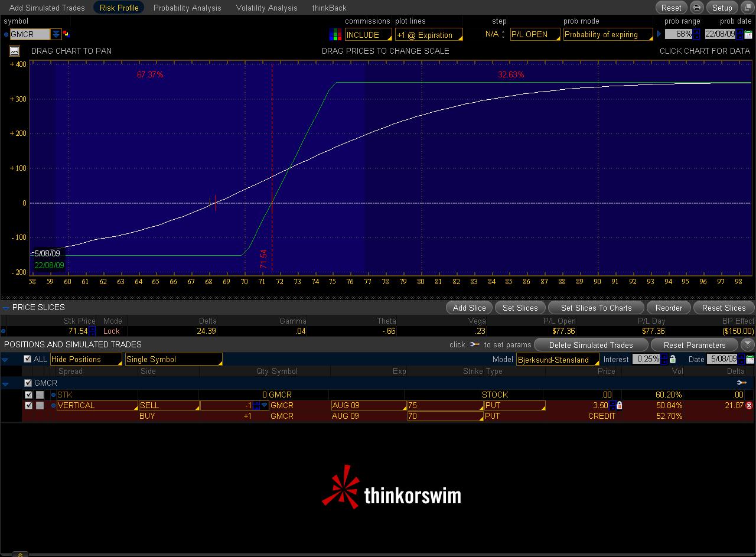Click the Reset Parameters button
The width and height of the screenshot is (756, 557).
click(x=694, y=345)
